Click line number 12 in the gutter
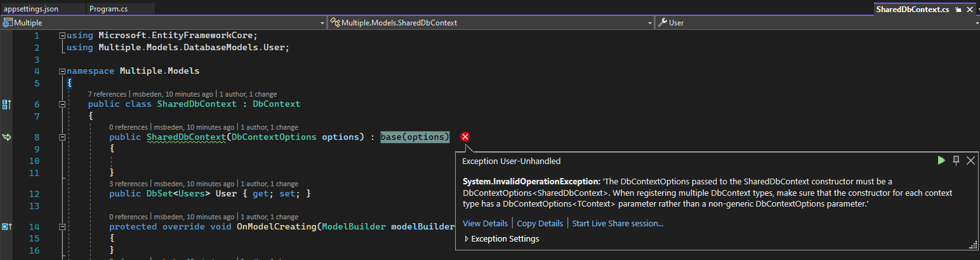980x260 pixels. [x=34, y=193]
